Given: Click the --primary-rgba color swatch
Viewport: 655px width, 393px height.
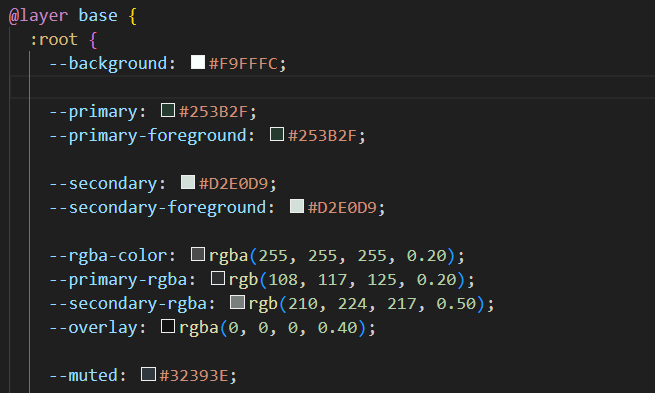Looking at the screenshot, I should coord(217,279).
